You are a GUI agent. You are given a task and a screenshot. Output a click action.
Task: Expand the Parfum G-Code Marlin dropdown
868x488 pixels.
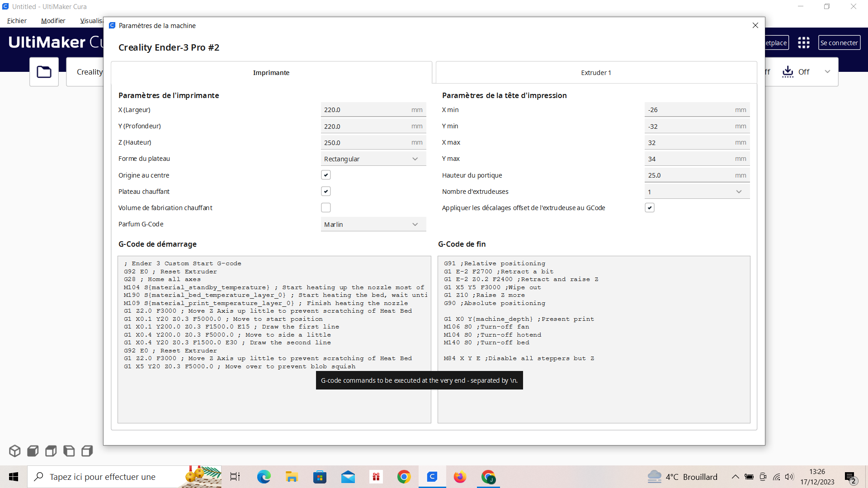373,225
